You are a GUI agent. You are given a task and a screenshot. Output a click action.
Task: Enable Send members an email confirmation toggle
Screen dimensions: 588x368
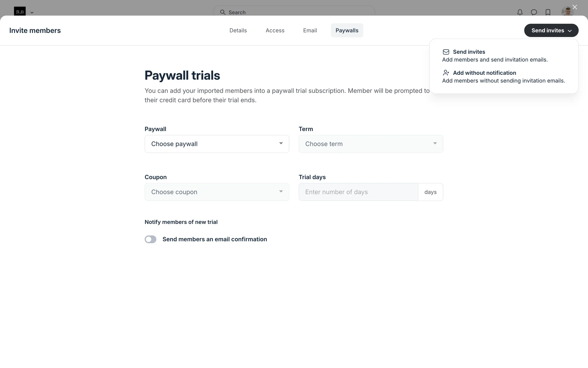pos(150,239)
